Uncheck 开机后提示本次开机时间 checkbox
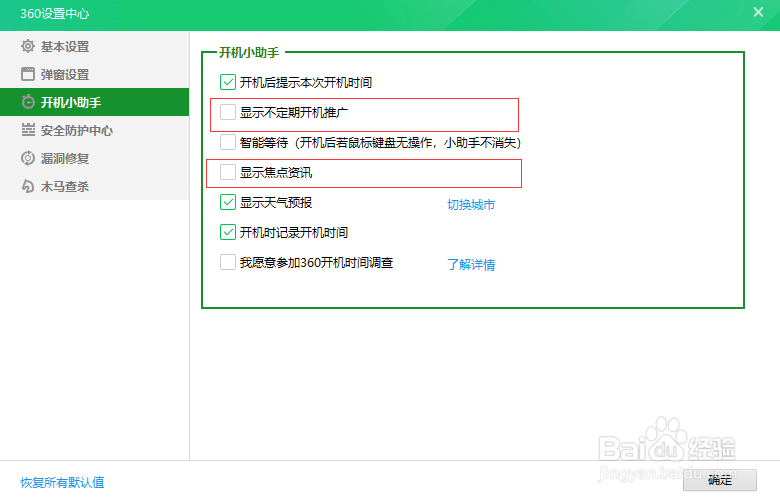The height and width of the screenshot is (500, 780). tap(228, 82)
